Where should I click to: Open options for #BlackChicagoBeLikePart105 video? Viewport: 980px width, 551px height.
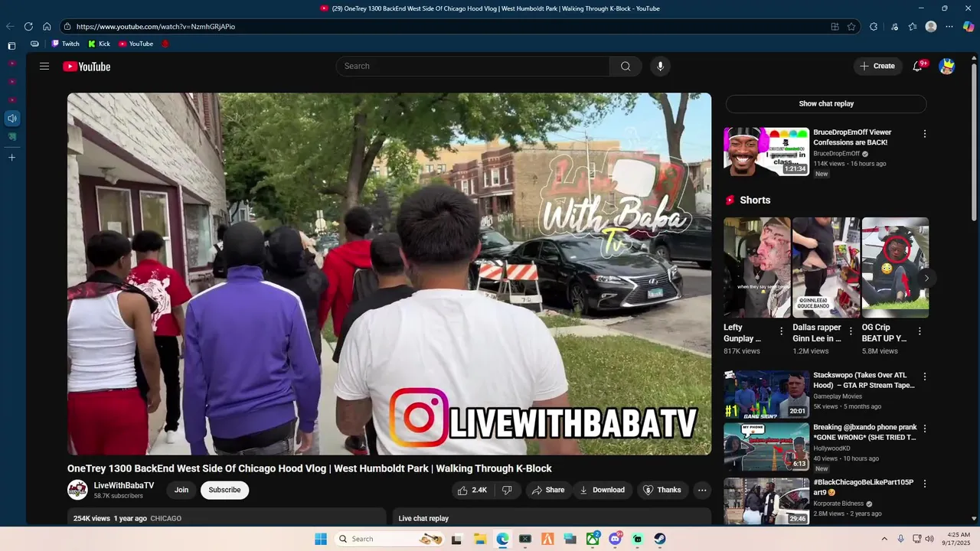[924, 484]
